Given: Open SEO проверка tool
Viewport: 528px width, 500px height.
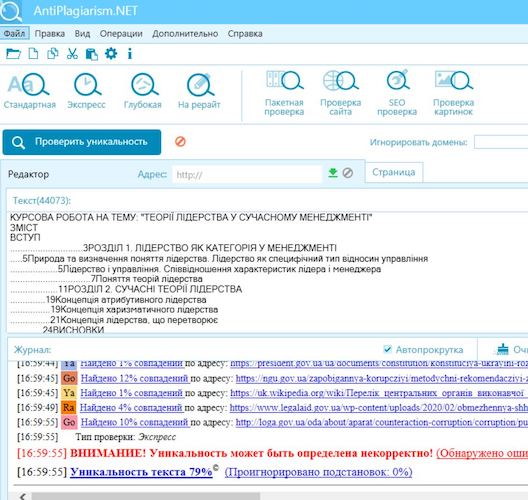Looking at the screenshot, I should tap(397, 93).
